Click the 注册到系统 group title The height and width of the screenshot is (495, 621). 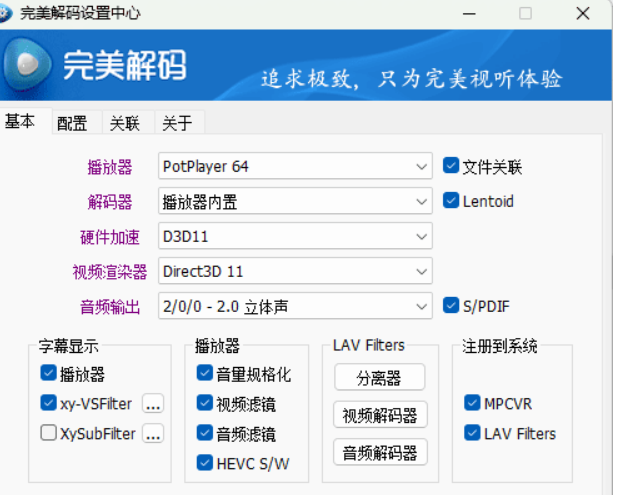[499, 346]
